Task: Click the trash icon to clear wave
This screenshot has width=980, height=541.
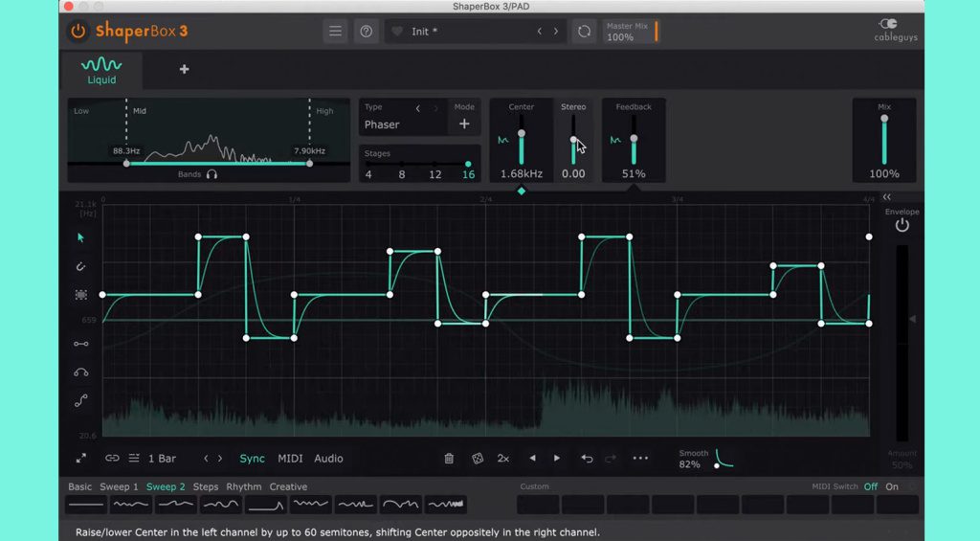Action: (449, 459)
